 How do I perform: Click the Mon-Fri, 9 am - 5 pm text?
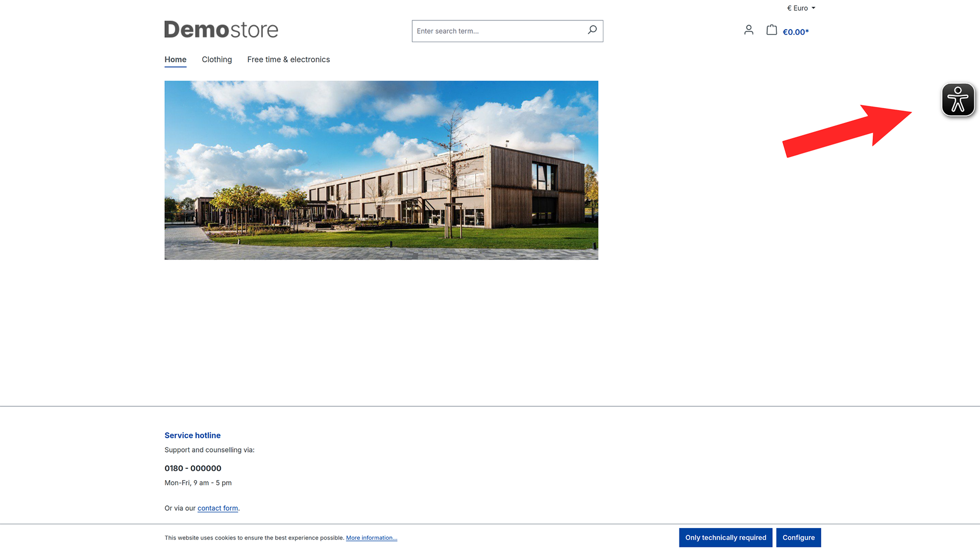pos(198,483)
